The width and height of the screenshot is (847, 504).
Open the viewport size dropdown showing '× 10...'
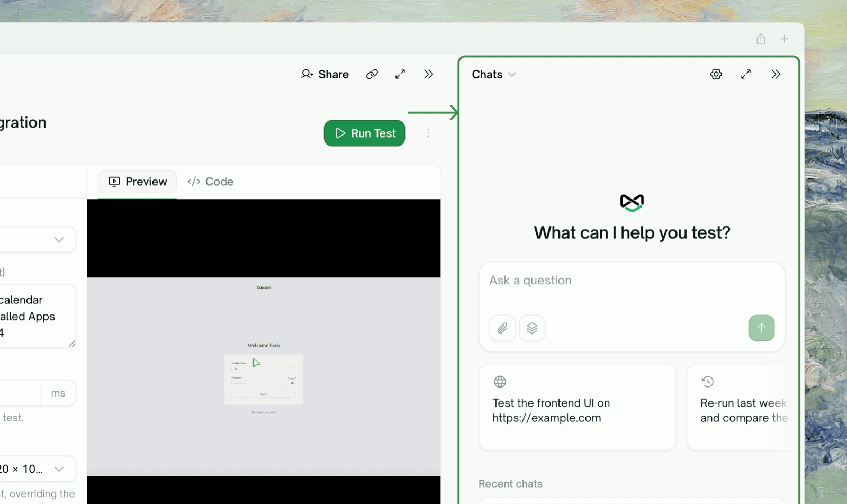37,469
